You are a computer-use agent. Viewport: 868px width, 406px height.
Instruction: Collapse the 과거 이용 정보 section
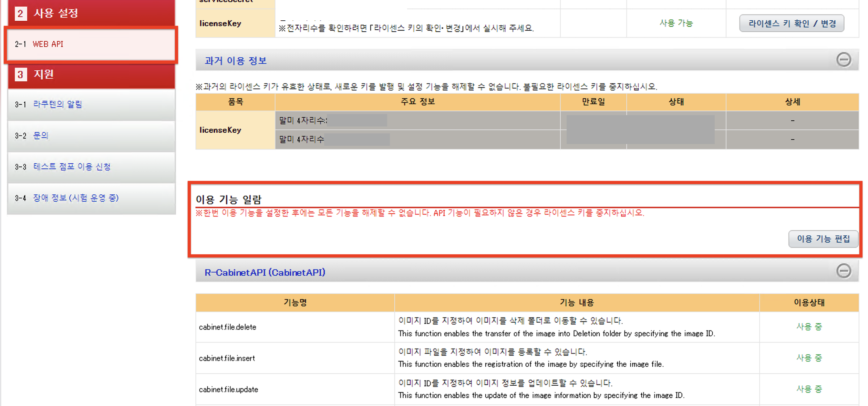pyautogui.click(x=843, y=60)
